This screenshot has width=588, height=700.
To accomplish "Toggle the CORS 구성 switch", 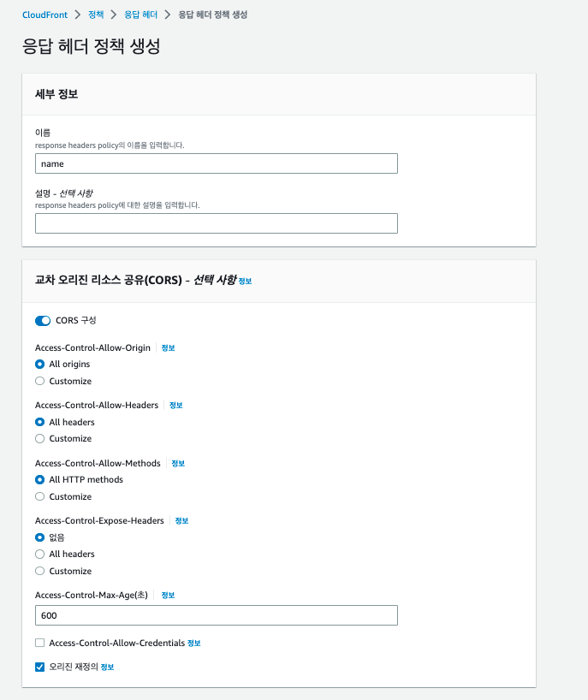I will click(x=43, y=321).
